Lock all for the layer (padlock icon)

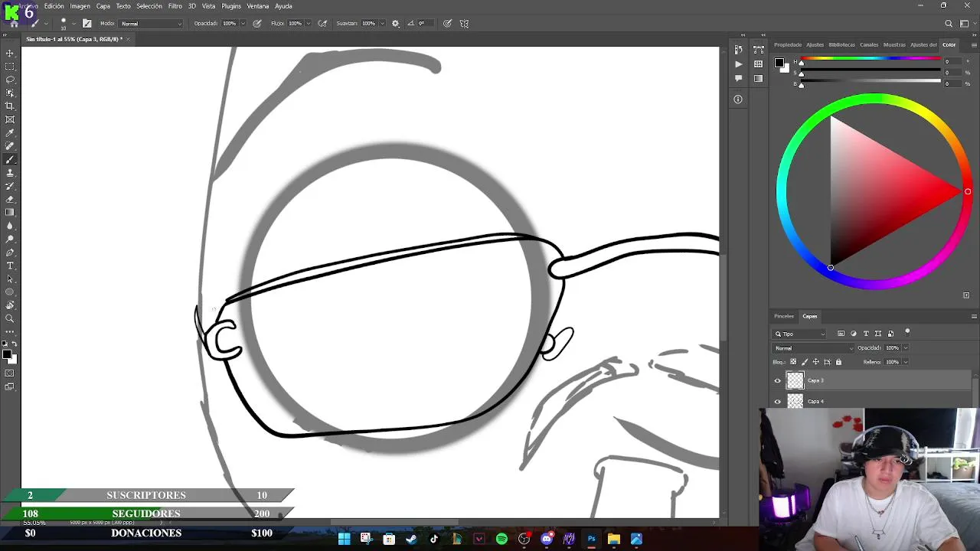[838, 362]
